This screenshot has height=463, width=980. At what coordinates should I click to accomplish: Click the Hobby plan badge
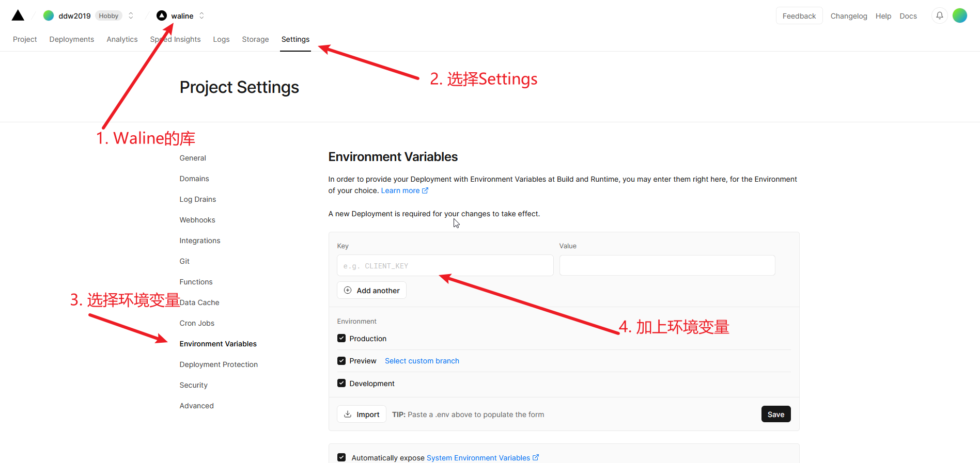point(108,16)
